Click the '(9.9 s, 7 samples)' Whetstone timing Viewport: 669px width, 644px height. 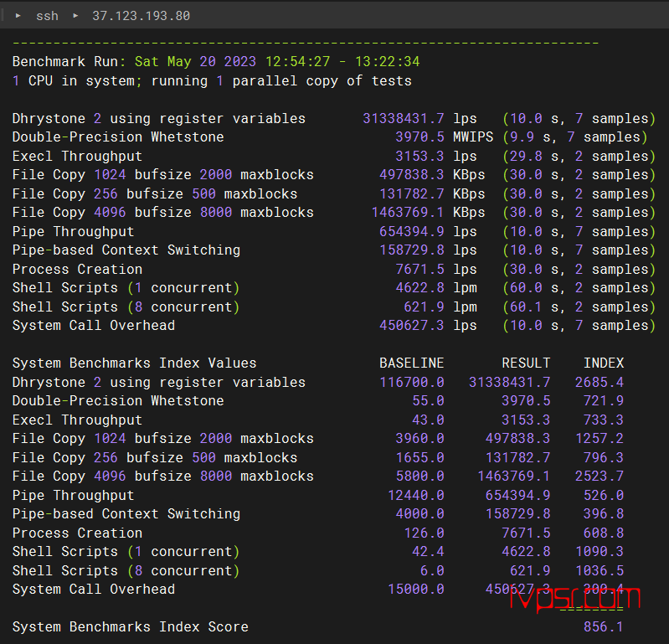point(574,137)
